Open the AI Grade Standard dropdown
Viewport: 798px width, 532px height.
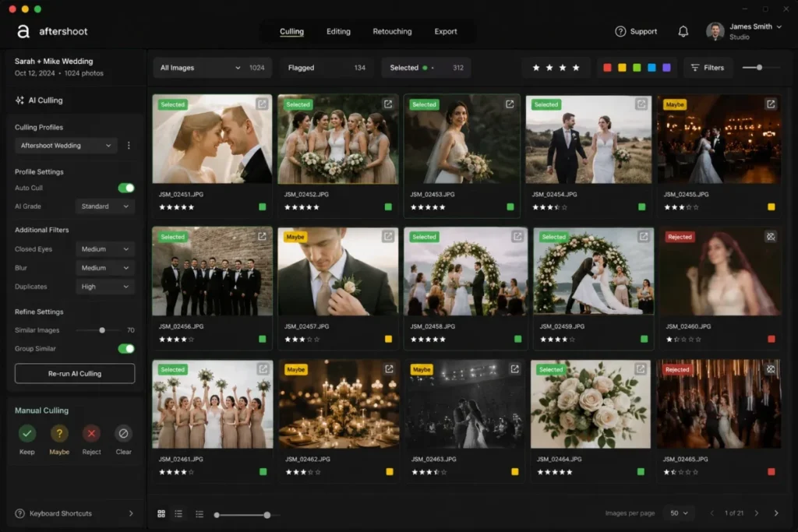[x=105, y=206]
